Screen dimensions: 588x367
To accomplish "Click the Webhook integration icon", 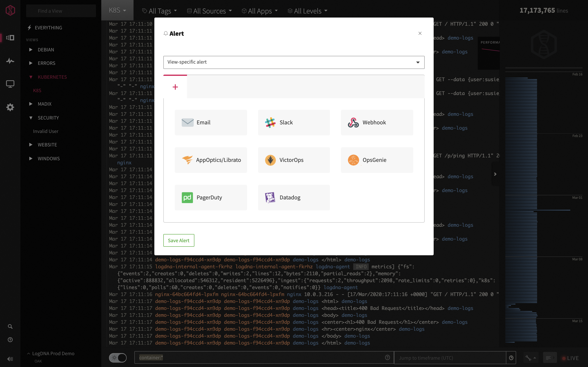I will click(x=353, y=122).
